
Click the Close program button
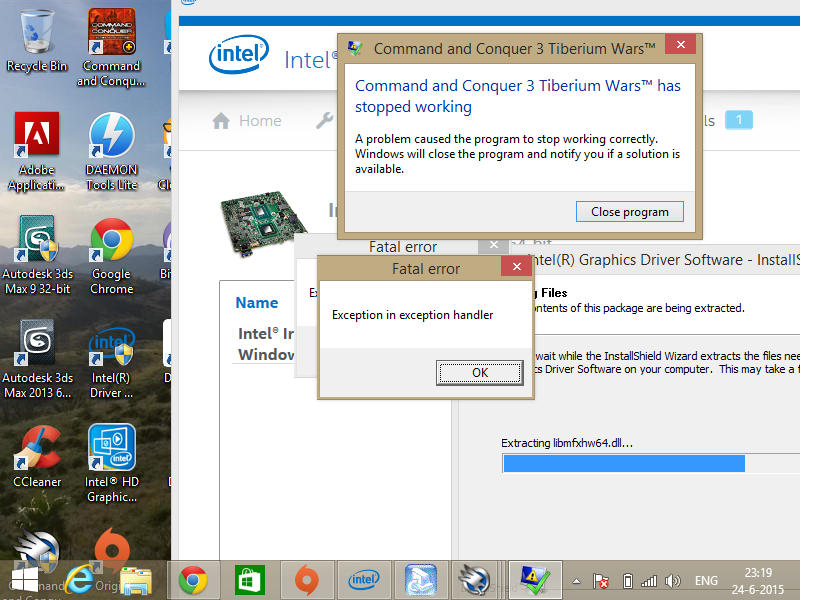pyautogui.click(x=629, y=212)
